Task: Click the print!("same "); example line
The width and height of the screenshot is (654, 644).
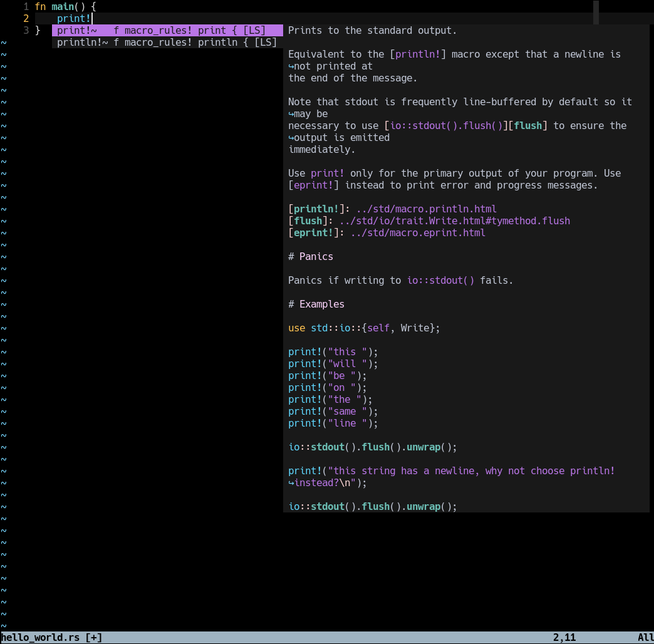Action: click(x=333, y=411)
